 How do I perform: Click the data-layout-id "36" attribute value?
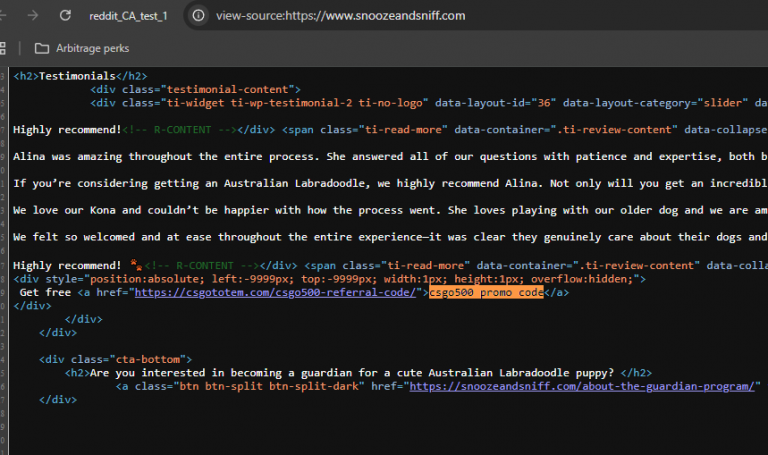pos(544,103)
